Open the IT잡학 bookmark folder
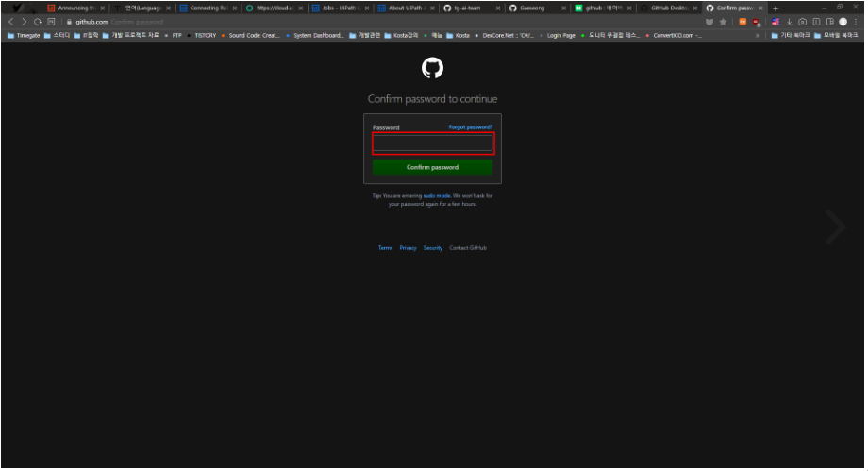The image size is (868, 471). pos(87,36)
